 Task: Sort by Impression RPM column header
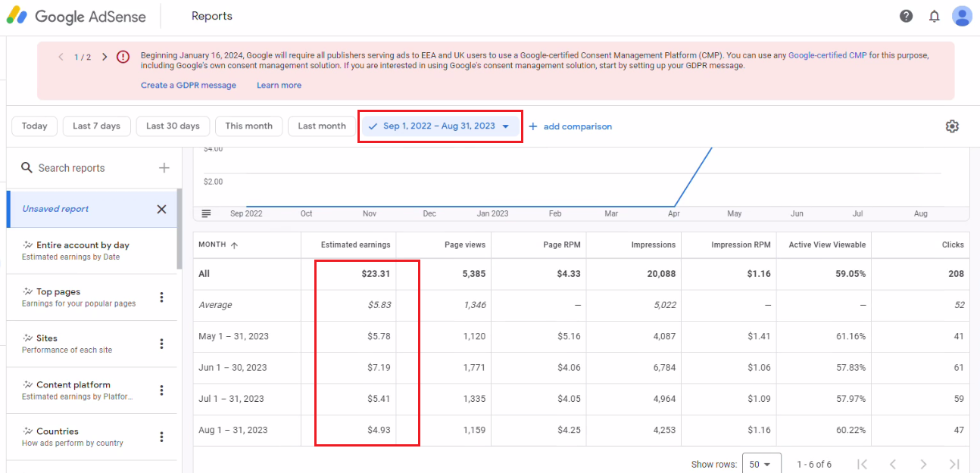[741, 245]
